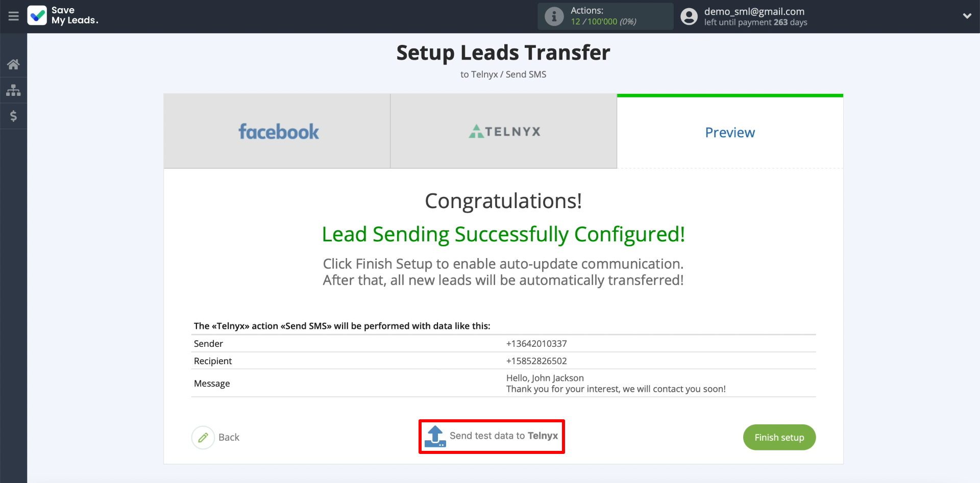Send test data to Telnyx
980x483 pixels.
(492, 437)
